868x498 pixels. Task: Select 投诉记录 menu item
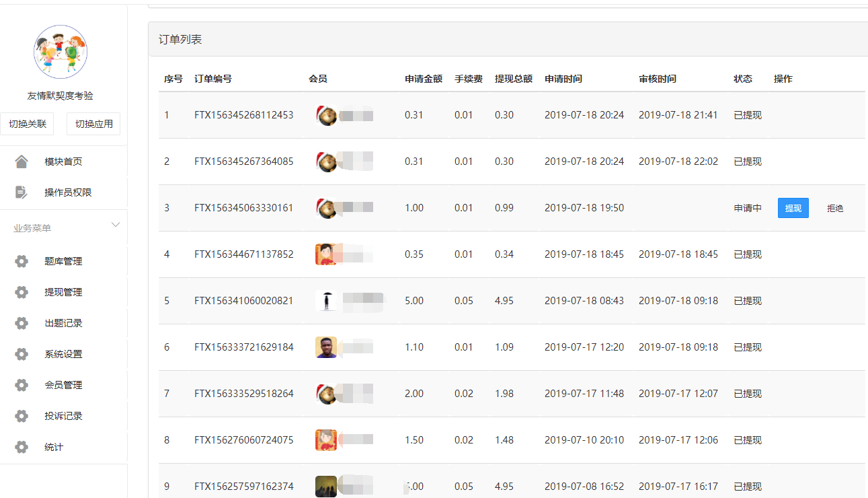tap(64, 416)
